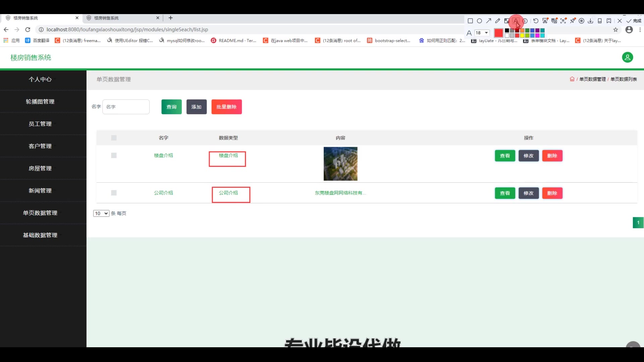The image size is (644, 362).
Task: Select the rectangle annotation tool
Action: coord(470,21)
